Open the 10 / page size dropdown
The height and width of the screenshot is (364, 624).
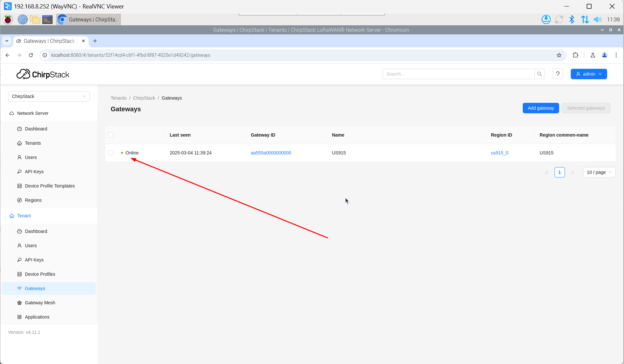coord(599,172)
